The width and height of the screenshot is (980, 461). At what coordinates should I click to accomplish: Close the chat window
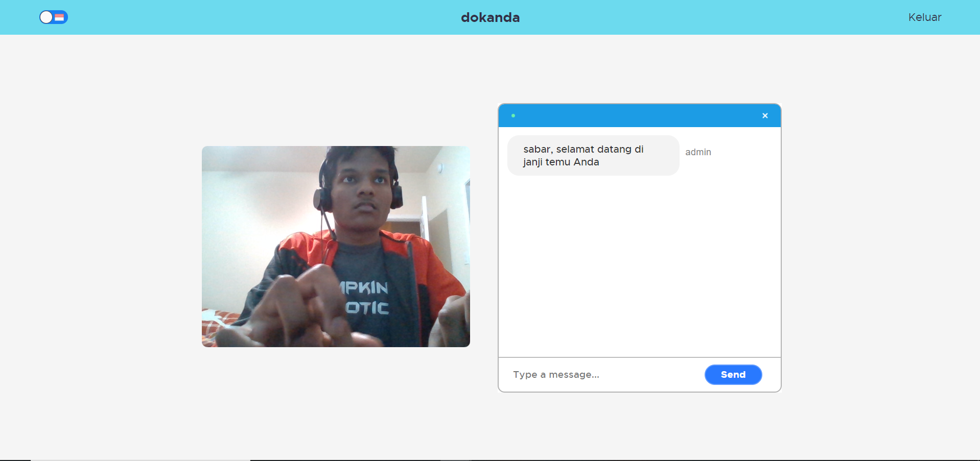(x=765, y=116)
